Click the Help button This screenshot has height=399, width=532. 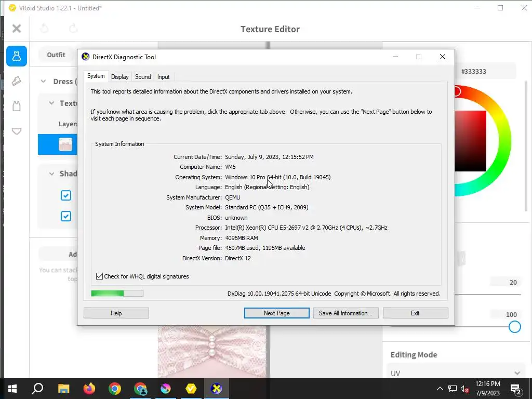(116, 313)
